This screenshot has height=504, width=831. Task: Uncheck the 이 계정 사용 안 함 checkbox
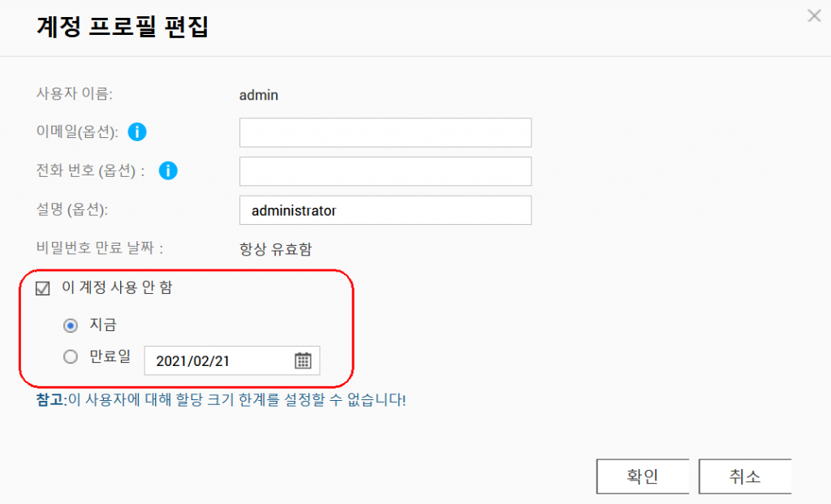click(42, 288)
